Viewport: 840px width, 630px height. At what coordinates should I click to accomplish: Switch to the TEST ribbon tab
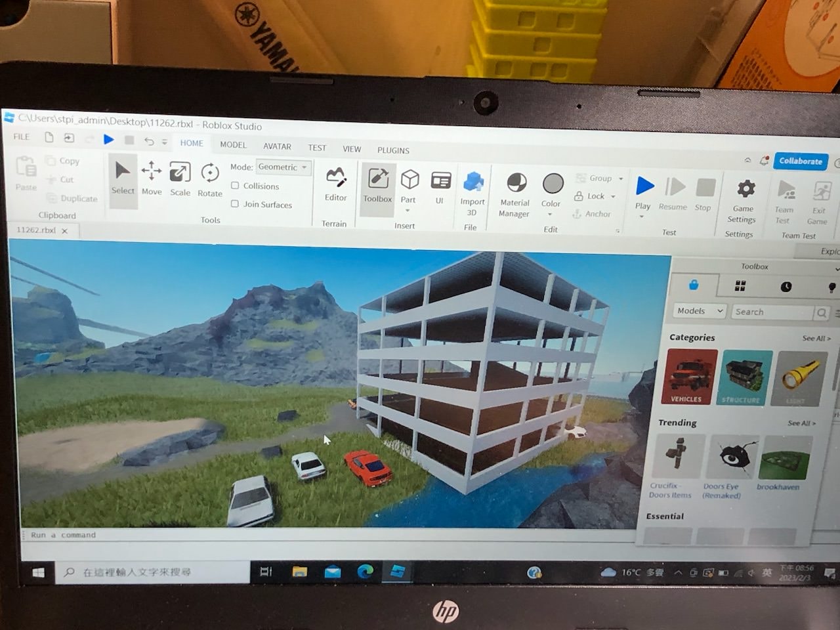coord(317,148)
